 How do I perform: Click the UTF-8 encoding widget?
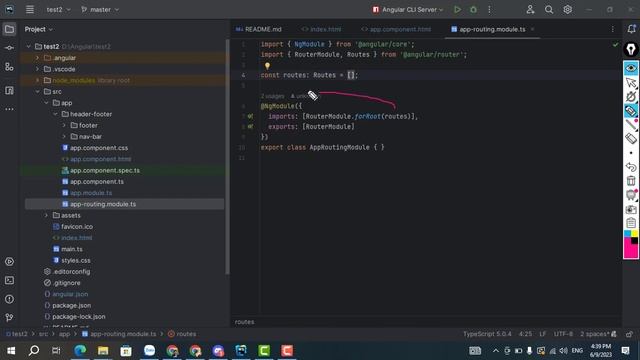(x=563, y=334)
